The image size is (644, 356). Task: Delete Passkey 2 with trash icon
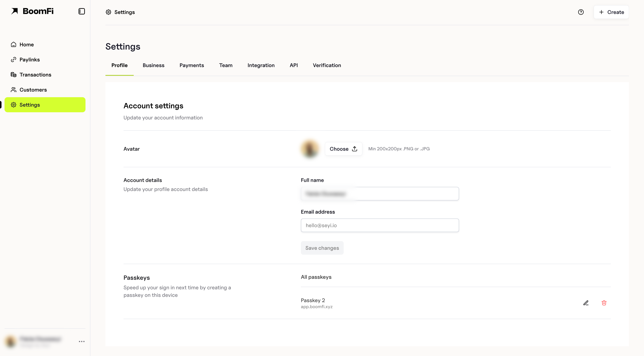pyautogui.click(x=604, y=303)
